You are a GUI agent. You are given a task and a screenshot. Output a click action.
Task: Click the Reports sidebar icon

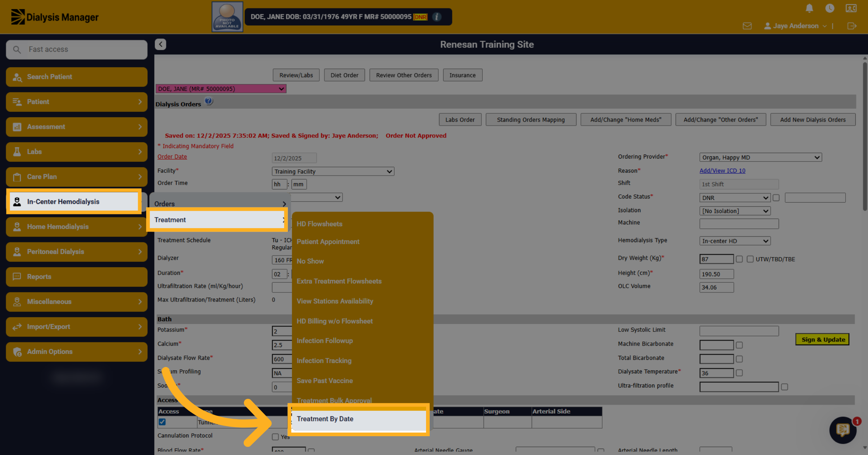pos(17,277)
